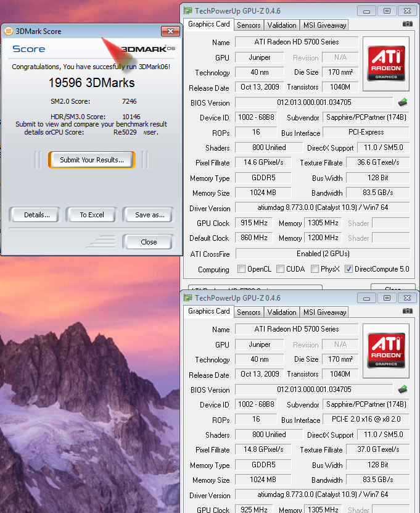Click the BIOS save chip icon in lower GPU-Z
Viewport: 420px width, 513px height.
403,390
